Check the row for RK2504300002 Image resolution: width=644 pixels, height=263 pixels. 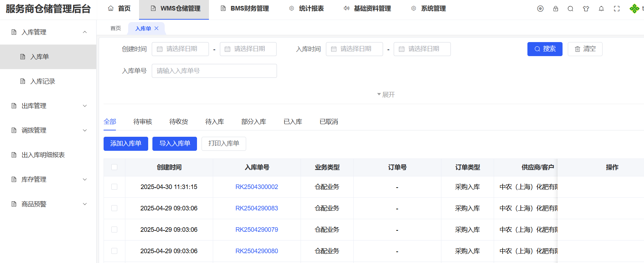click(x=114, y=187)
